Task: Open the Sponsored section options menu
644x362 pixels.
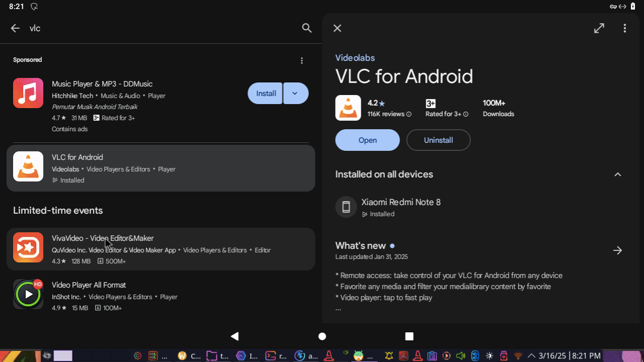Action: pos(302,61)
